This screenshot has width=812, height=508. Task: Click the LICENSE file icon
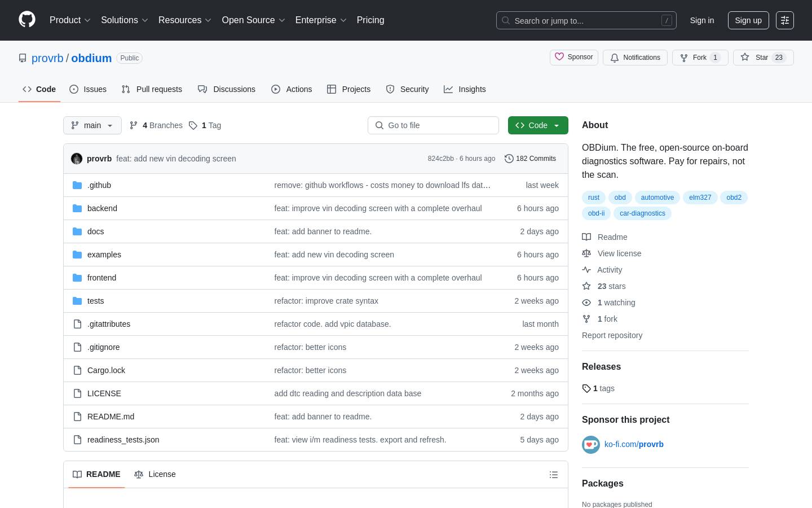coord(77,393)
